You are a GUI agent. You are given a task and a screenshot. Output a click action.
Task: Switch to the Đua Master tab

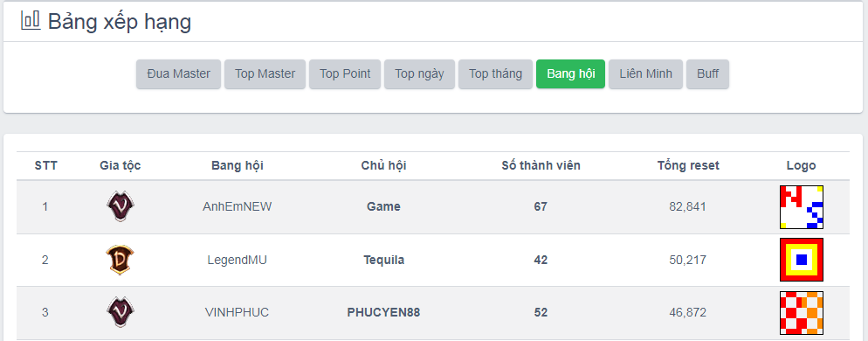(x=179, y=73)
